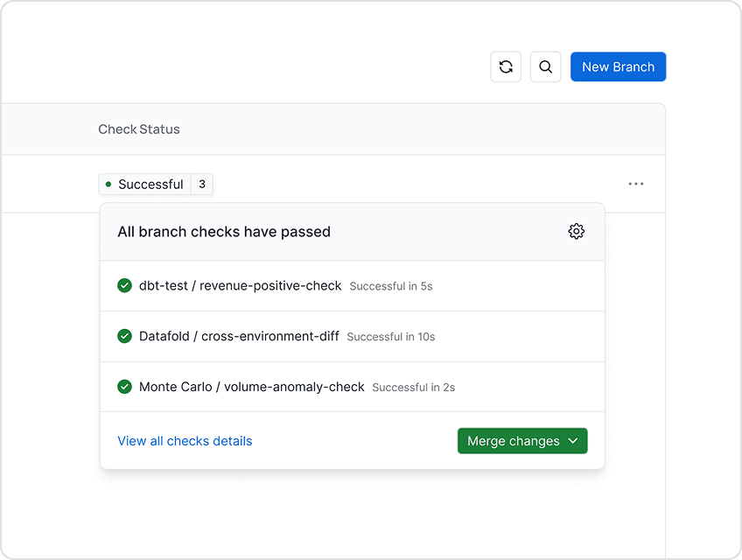Screen dimensions: 742x560
Task: Click the refresh icon in the toolbar
Action: click(506, 66)
